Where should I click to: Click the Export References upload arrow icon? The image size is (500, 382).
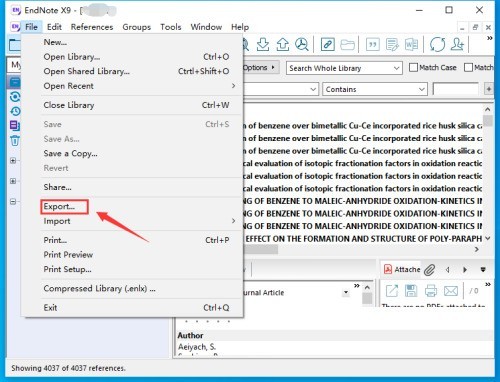(283, 44)
